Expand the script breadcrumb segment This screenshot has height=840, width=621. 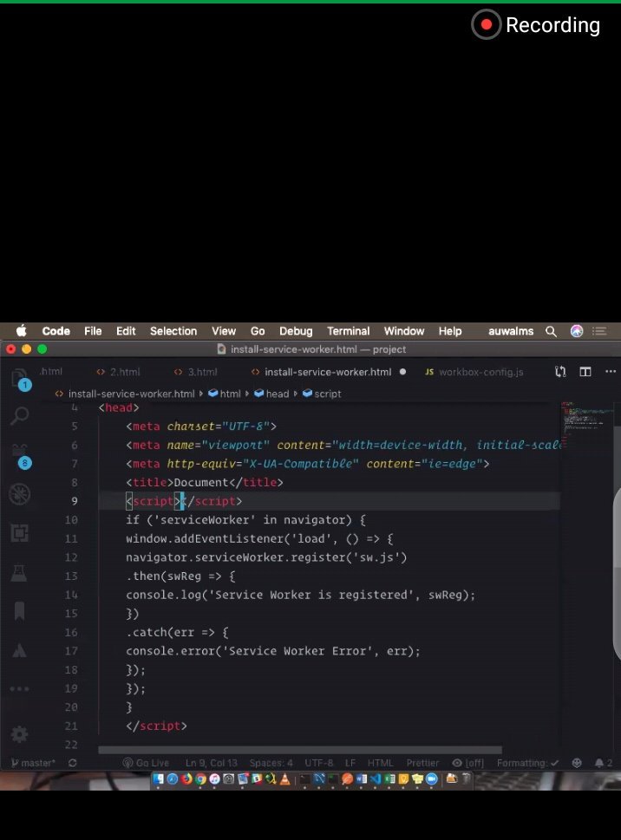pyautogui.click(x=322, y=394)
